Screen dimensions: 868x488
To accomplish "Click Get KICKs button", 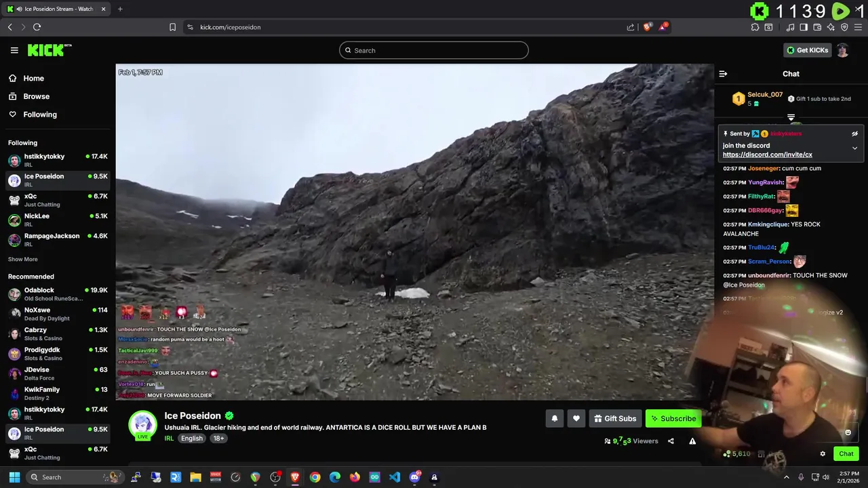I will coord(807,50).
